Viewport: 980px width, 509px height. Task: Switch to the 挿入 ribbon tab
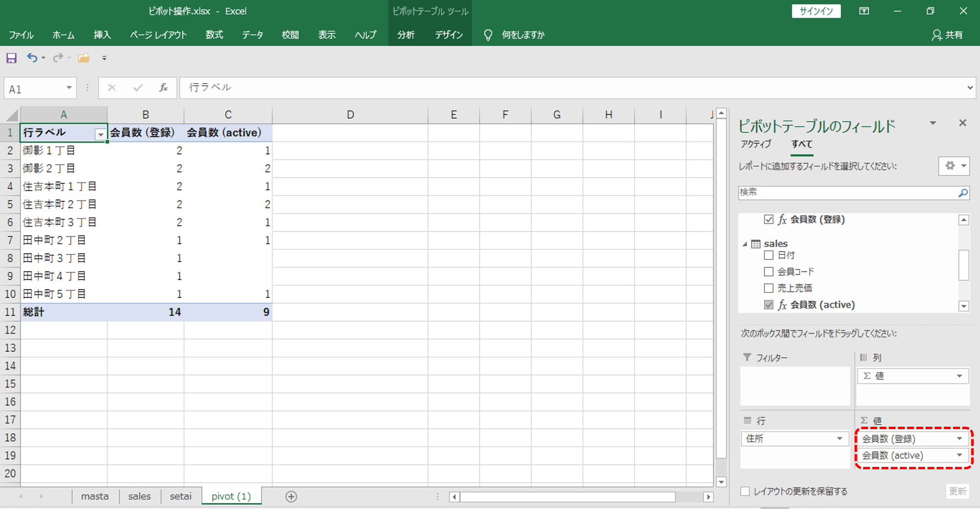pos(102,35)
